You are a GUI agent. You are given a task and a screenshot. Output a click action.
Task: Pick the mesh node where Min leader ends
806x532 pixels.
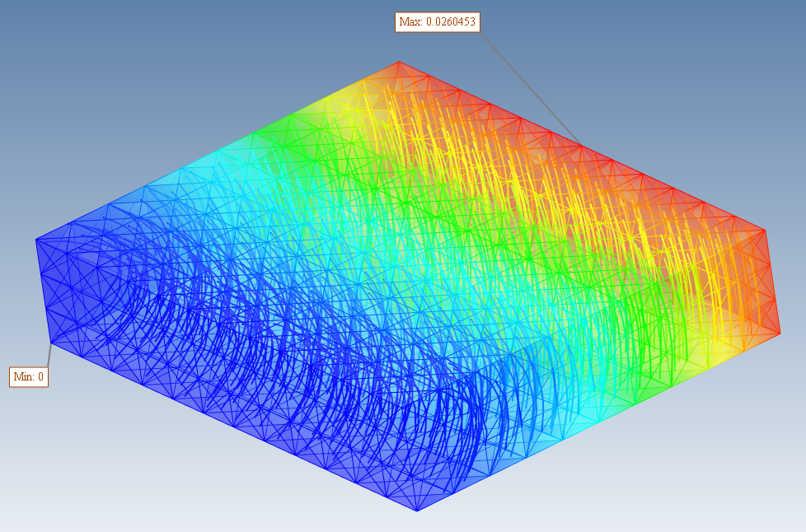(51, 343)
